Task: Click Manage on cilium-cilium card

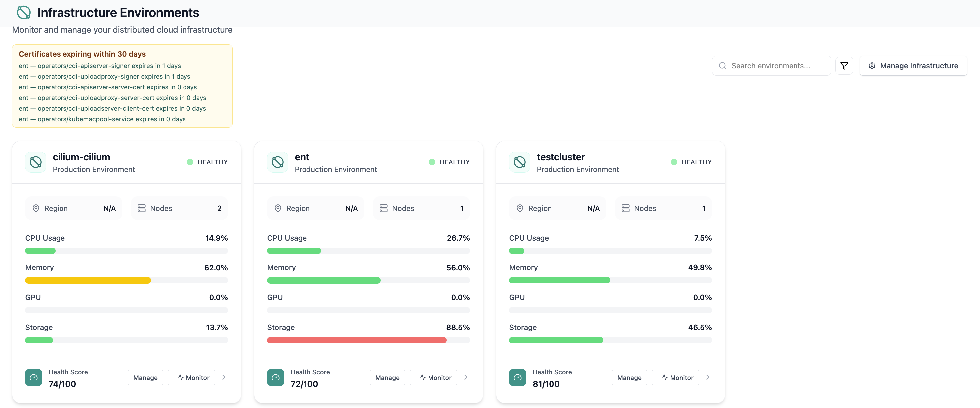Action: (x=145, y=377)
